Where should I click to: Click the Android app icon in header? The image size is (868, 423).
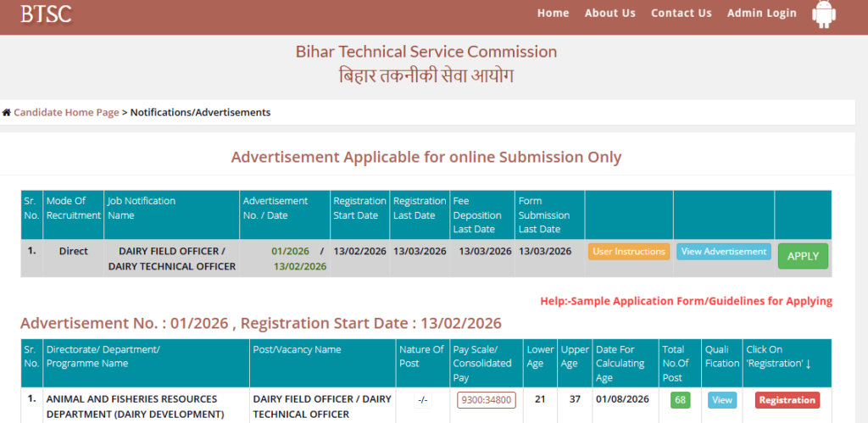(x=823, y=14)
